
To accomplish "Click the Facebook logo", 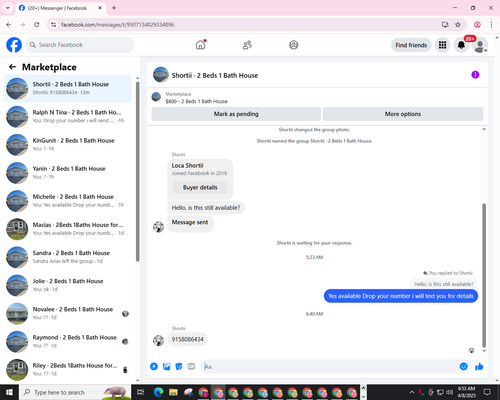I will (x=14, y=45).
